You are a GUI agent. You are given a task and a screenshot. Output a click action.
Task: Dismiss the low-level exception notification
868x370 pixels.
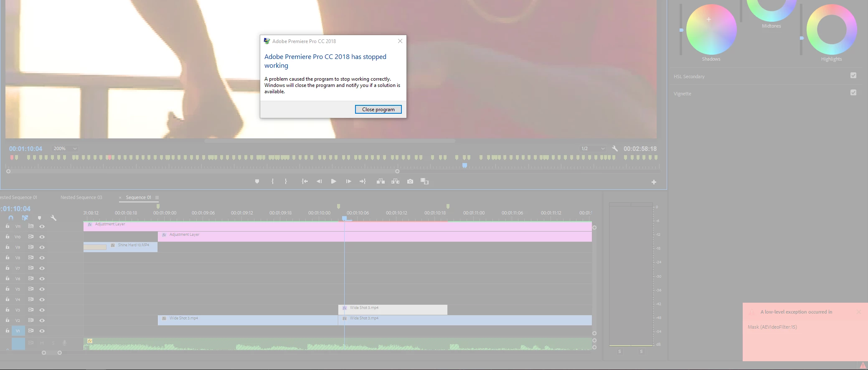[x=859, y=312]
